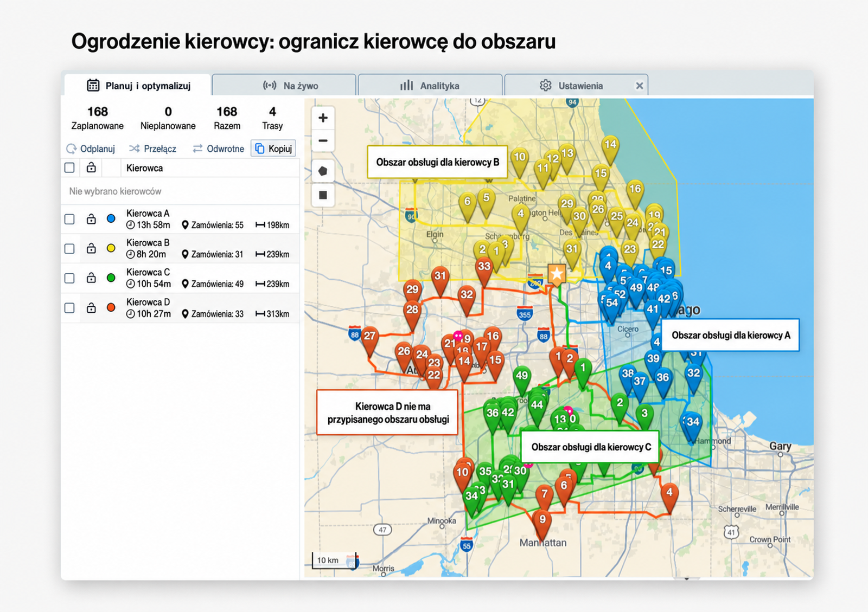The width and height of the screenshot is (868, 612).
Task: Click yellow map pin number 16
Action: [x=635, y=194]
